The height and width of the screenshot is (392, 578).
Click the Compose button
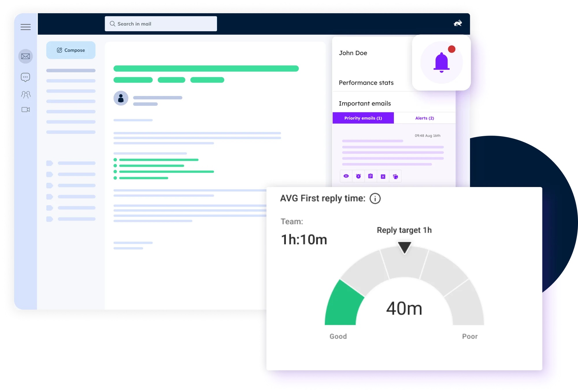pyautogui.click(x=71, y=50)
